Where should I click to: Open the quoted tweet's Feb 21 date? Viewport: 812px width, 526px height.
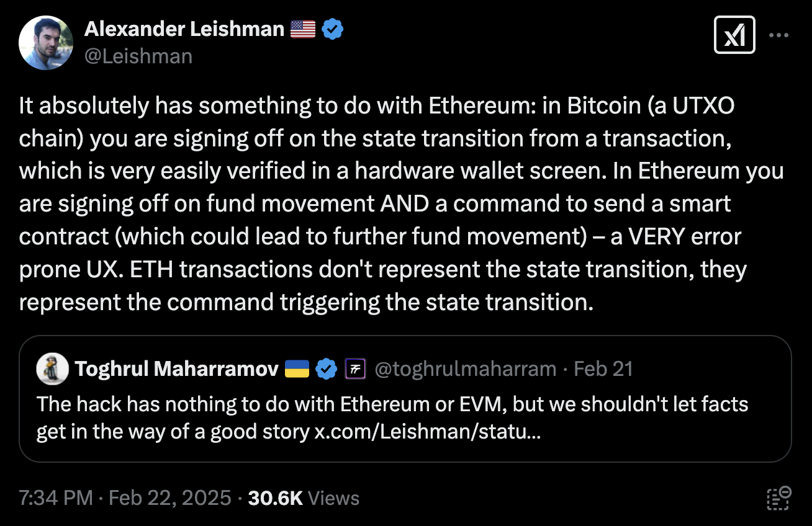pos(603,369)
